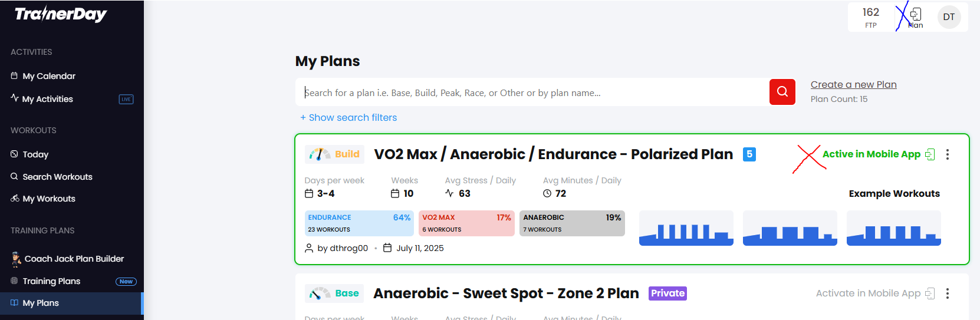Viewport: 980px width, 320px height.
Task: Open three-dot menu for Anaerobic Sweet Spot plan
Action: [x=948, y=293]
